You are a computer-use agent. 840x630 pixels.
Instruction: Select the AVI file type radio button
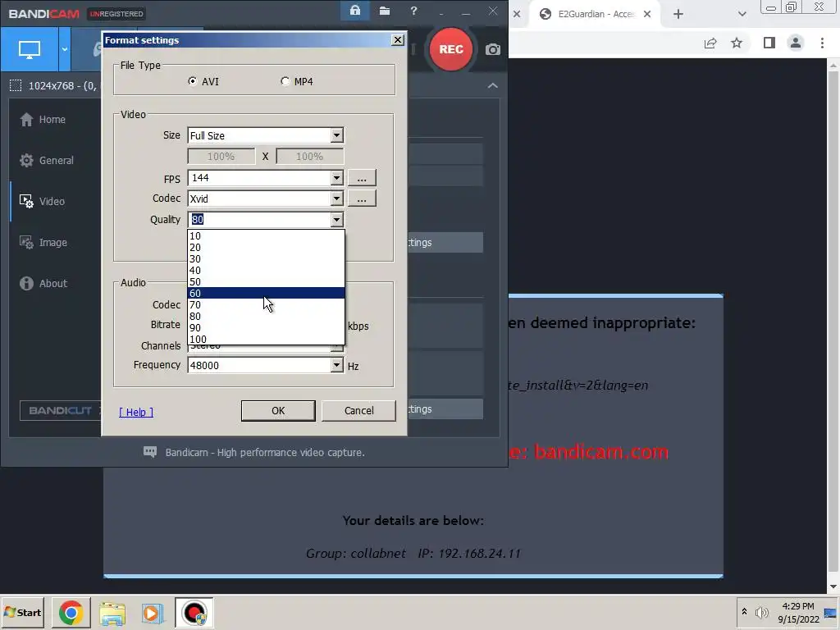192,81
